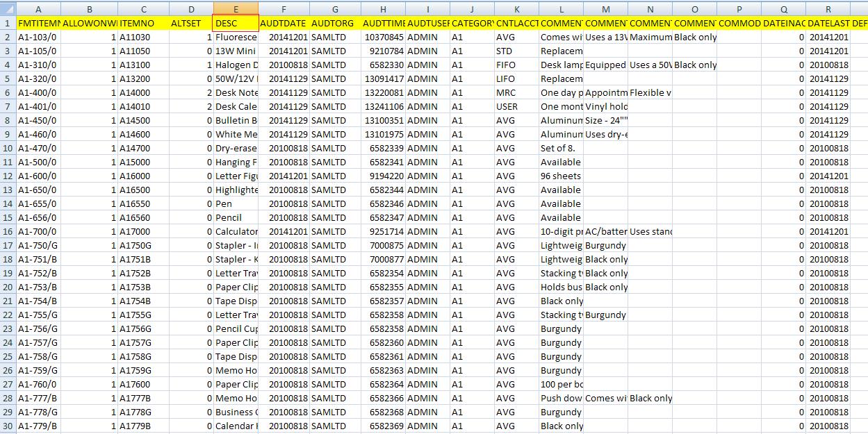This screenshot has width=868, height=434.
Task: Click the 'Maximum' comment cell
Action: (x=650, y=37)
